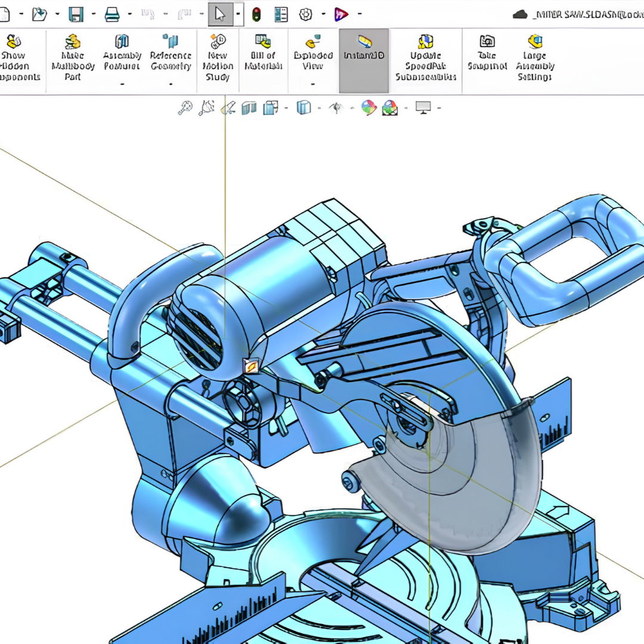Open the View Settings dropdown arrow

439,109
